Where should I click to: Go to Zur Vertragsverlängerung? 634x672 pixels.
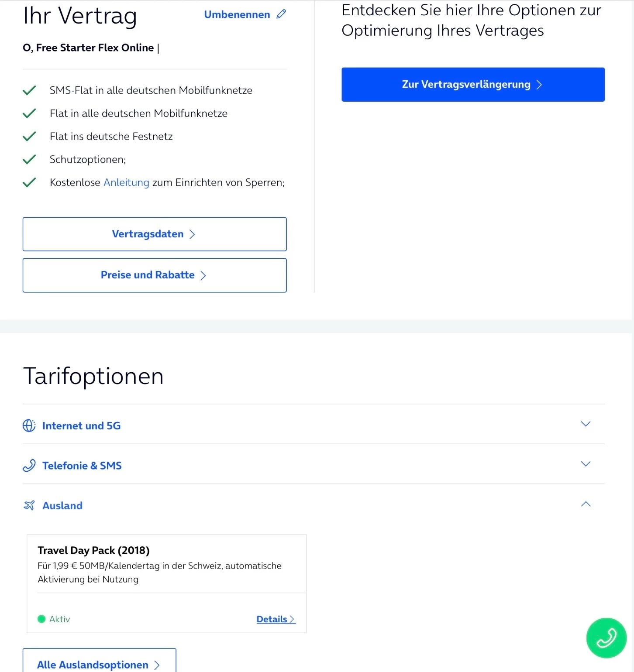[x=473, y=85]
